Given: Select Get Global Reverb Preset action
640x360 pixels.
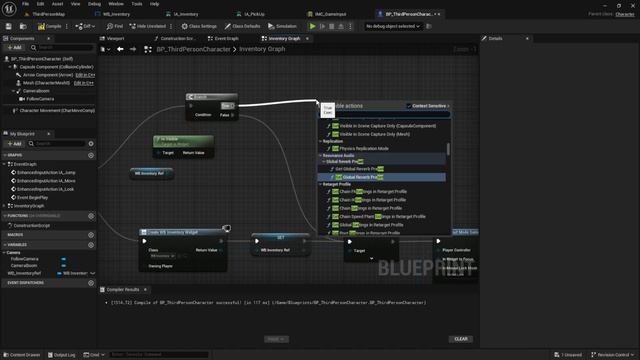Looking at the screenshot, I should (359, 169).
